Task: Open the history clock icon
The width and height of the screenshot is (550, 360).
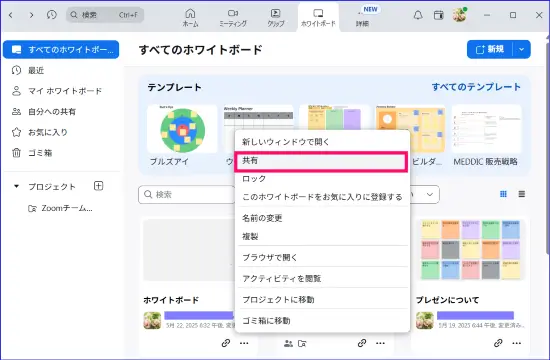Action: 52,15
